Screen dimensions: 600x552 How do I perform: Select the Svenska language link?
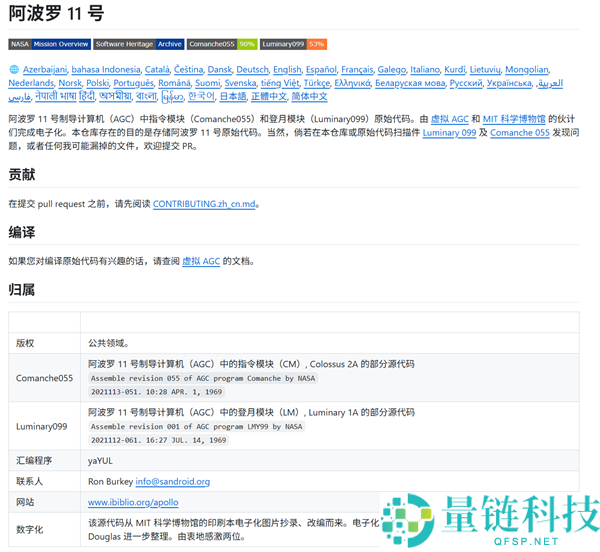pos(240,83)
